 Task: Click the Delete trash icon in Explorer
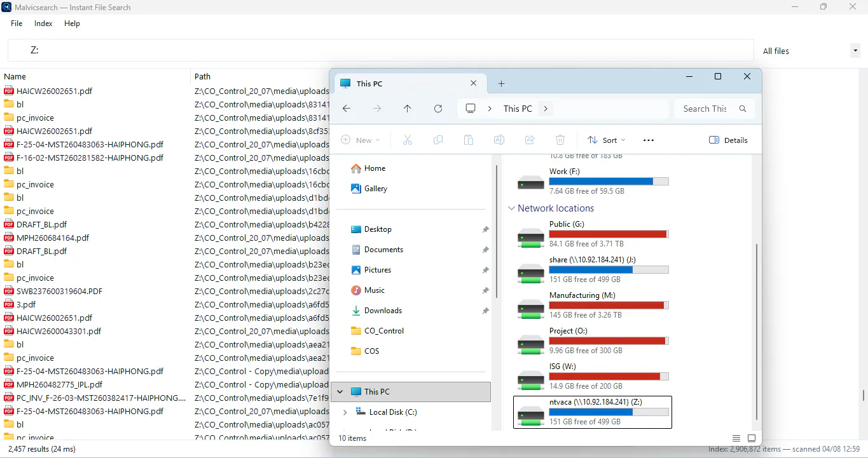(x=560, y=140)
